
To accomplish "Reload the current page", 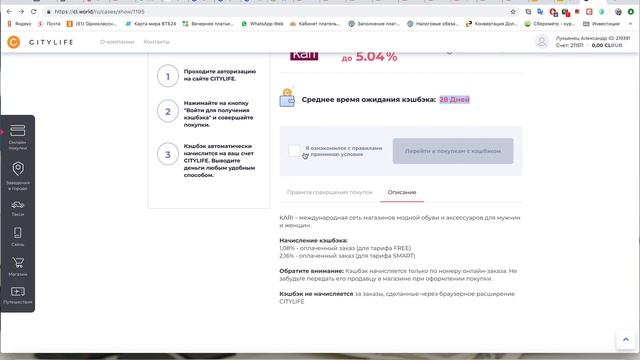I will (x=33, y=11).
